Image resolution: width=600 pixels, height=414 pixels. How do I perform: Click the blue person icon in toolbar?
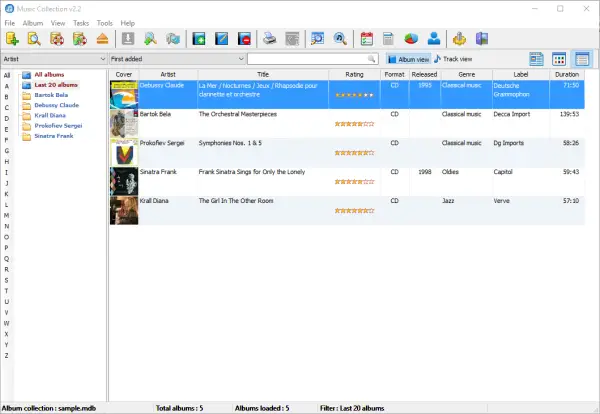[433, 39]
